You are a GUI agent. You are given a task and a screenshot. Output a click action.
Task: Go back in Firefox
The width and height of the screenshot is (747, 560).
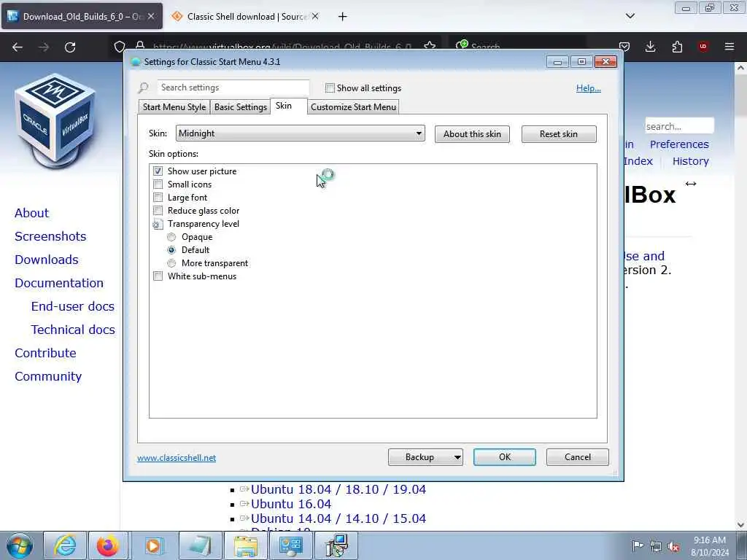coord(18,47)
